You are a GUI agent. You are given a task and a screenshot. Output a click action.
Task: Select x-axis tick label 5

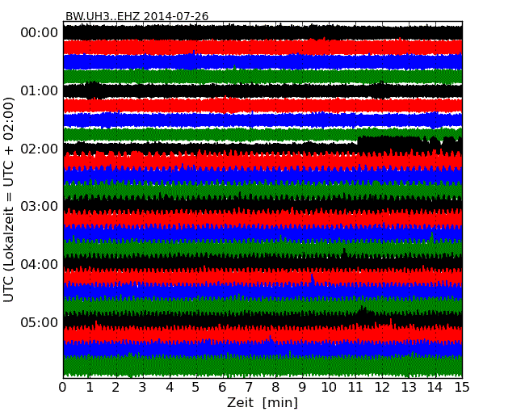click(x=196, y=388)
